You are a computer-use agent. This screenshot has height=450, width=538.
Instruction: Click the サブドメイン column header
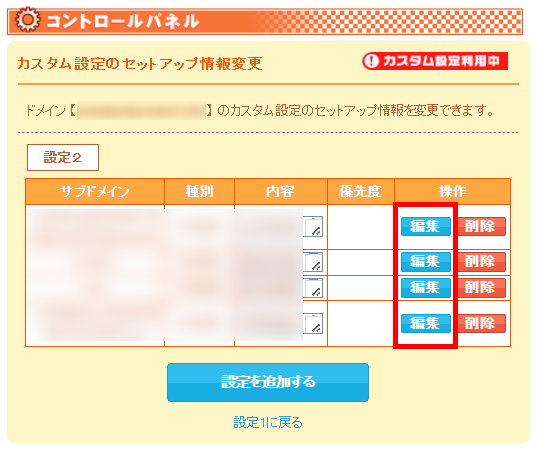click(95, 191)
